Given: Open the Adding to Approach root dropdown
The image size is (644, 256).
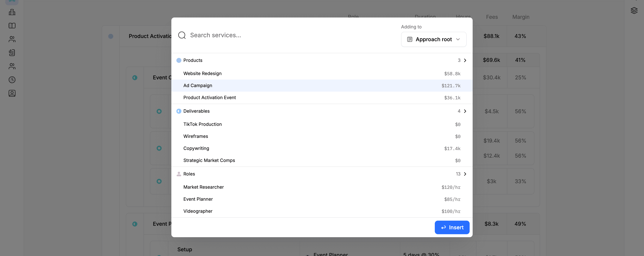Looking at the screenshot, I should click(433, 39).
